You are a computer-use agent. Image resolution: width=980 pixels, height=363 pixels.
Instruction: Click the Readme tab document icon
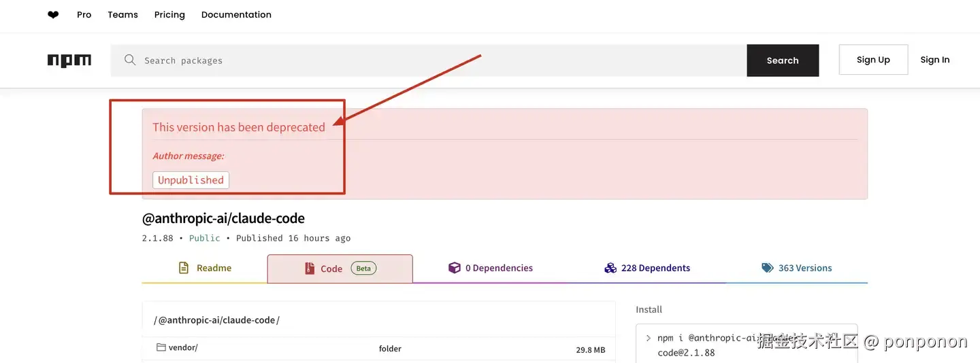click(183, 268)
